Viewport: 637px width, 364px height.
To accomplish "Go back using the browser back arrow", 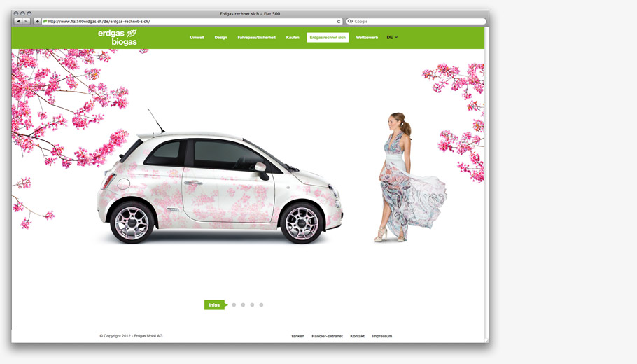I will (x=18, y=21).
